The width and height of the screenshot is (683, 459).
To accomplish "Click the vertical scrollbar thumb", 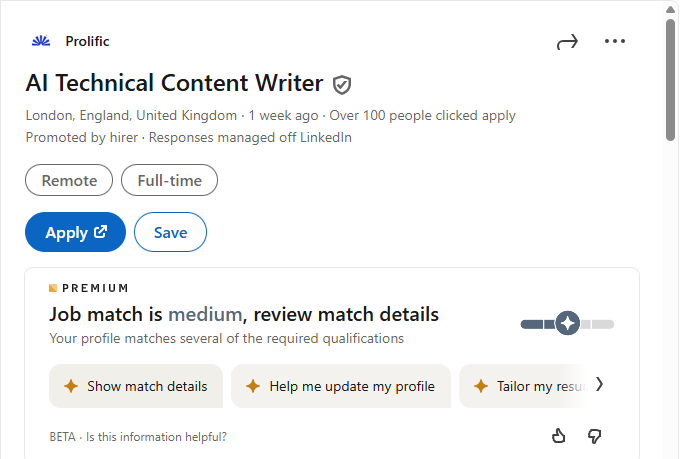I will 672,80.
